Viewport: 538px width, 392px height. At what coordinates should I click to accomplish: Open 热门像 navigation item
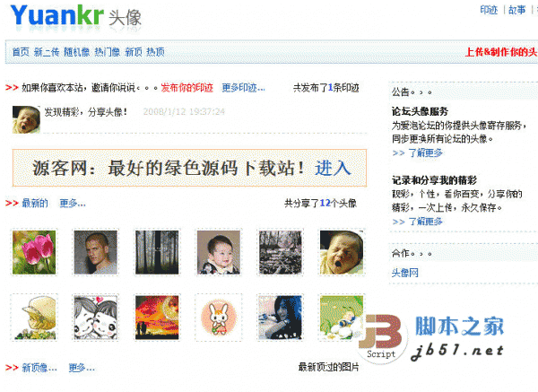108,52
